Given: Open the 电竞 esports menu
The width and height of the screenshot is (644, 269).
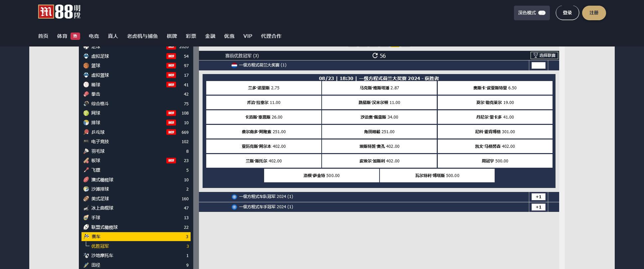Looking at the screenshot, I should 94,36.
